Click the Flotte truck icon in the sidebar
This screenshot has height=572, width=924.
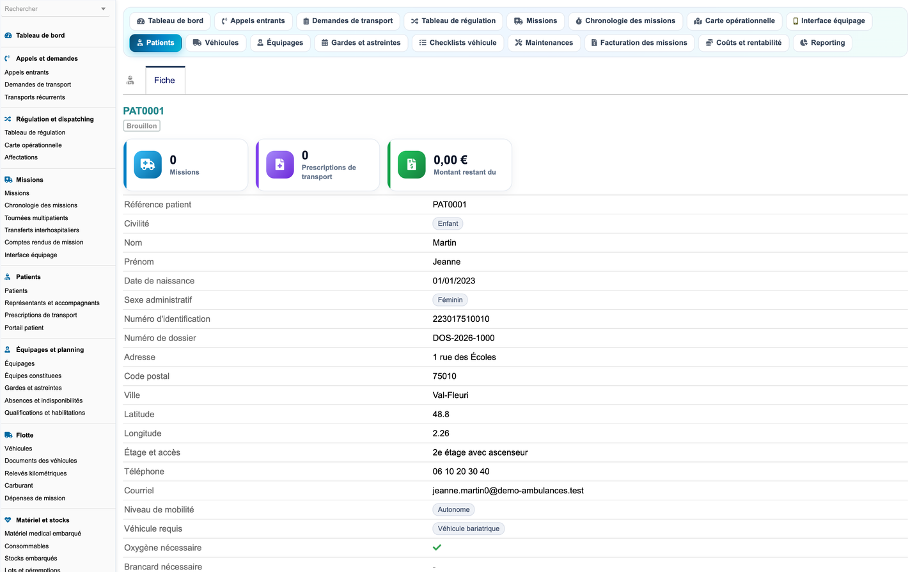click(x=8, y=435)
